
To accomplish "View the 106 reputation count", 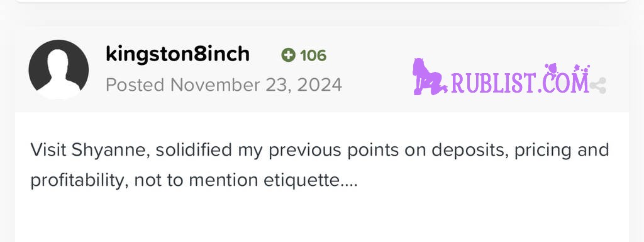I will pos(313,55).
